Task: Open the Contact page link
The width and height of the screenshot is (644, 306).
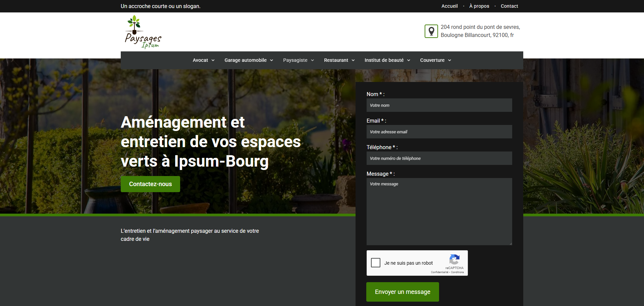Action: click(509, 6)
